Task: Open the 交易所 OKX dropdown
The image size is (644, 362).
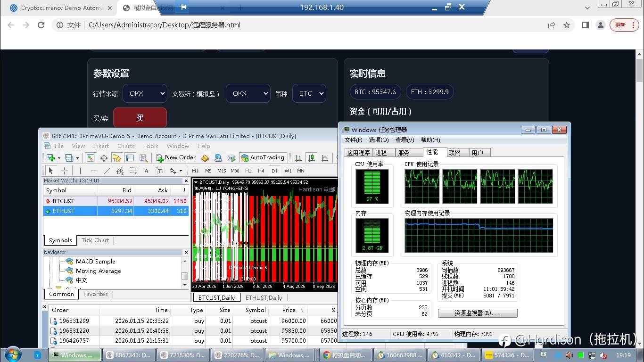Action: pos(248,93)
